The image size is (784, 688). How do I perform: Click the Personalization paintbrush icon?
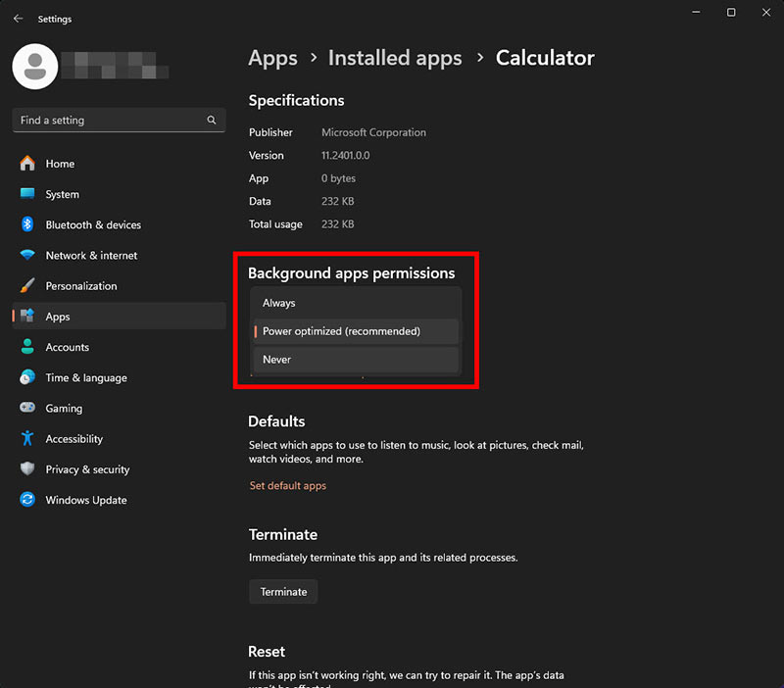tap(27, 285)
